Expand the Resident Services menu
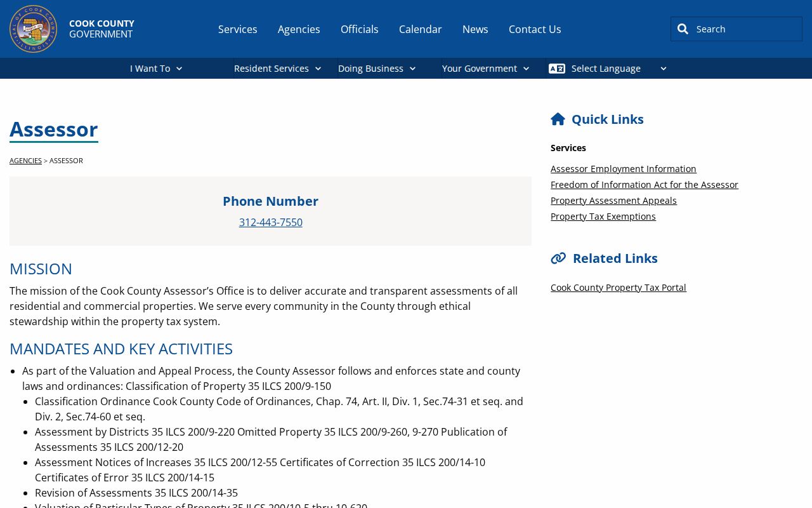The image size is (812, 508). 278,69
